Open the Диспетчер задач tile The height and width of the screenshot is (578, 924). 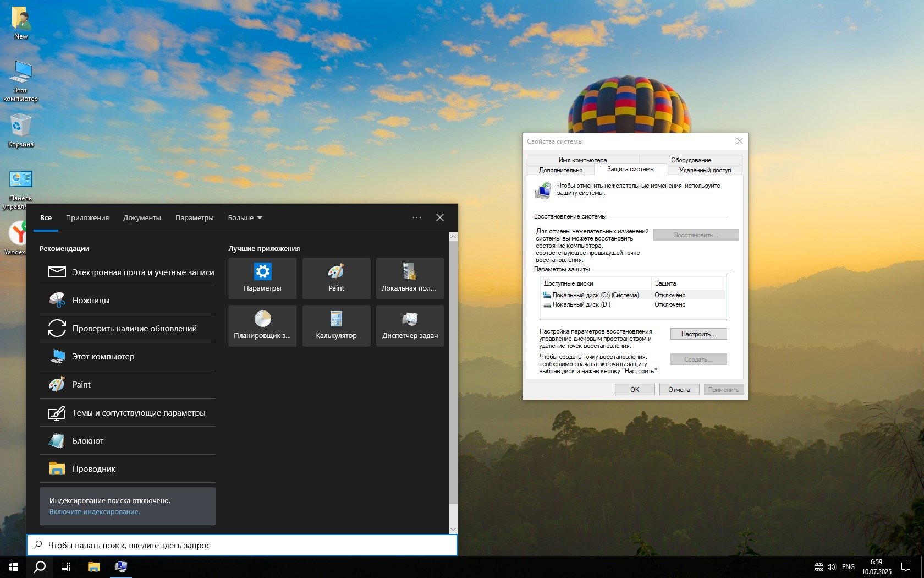410,325
